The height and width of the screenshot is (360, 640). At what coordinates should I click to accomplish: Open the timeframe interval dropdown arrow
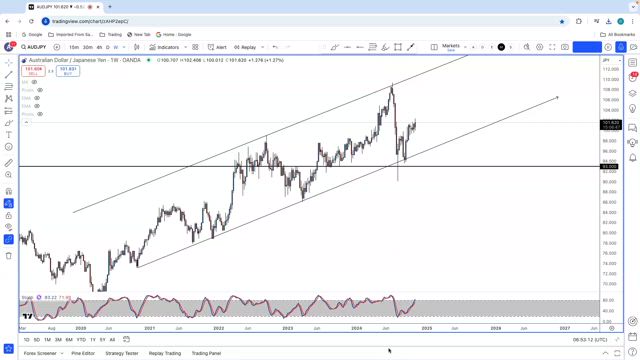click(124, 47)
